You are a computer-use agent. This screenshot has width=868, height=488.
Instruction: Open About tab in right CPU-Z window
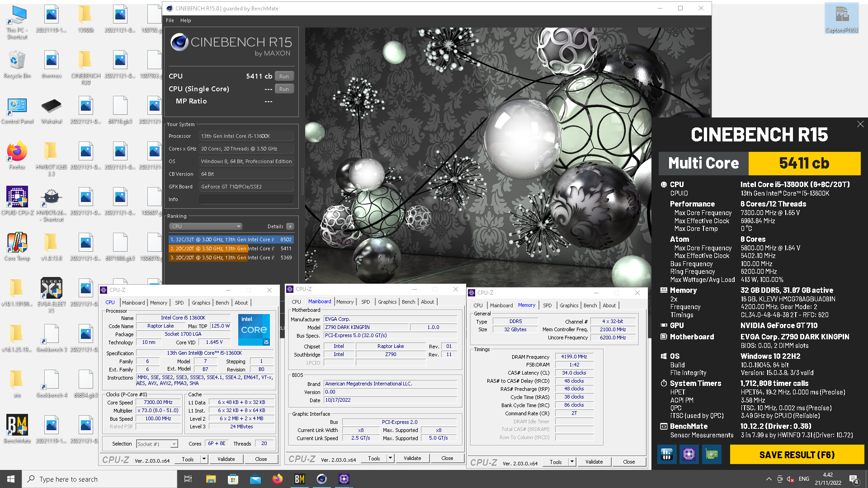coord(609,305)
